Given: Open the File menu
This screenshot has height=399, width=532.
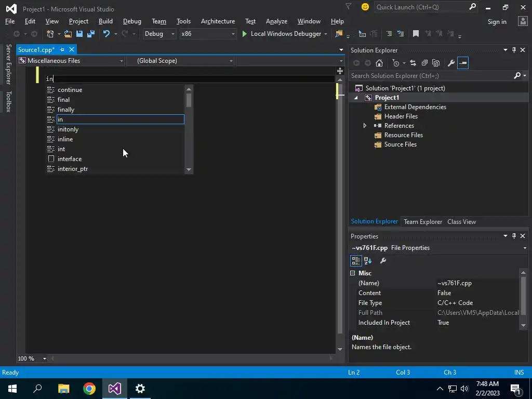Looking at the screenshot, I should pyautogui.click(x=10, y=21).
